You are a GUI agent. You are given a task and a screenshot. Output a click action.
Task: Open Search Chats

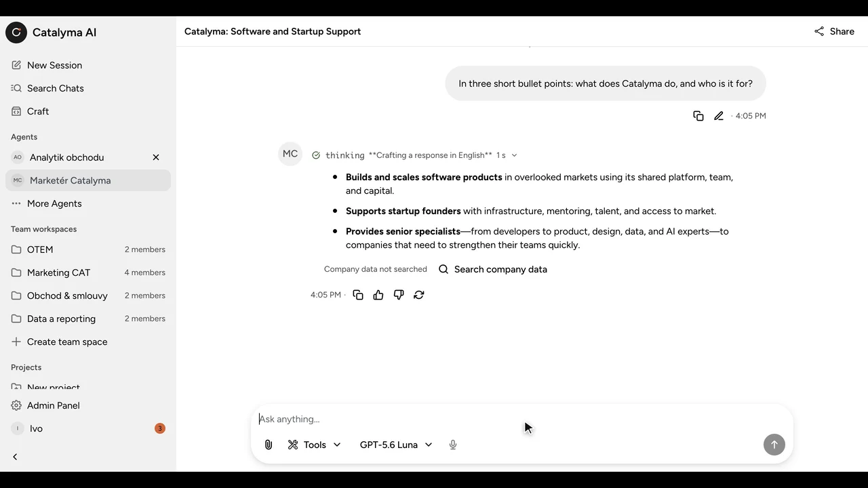[88, 88]
